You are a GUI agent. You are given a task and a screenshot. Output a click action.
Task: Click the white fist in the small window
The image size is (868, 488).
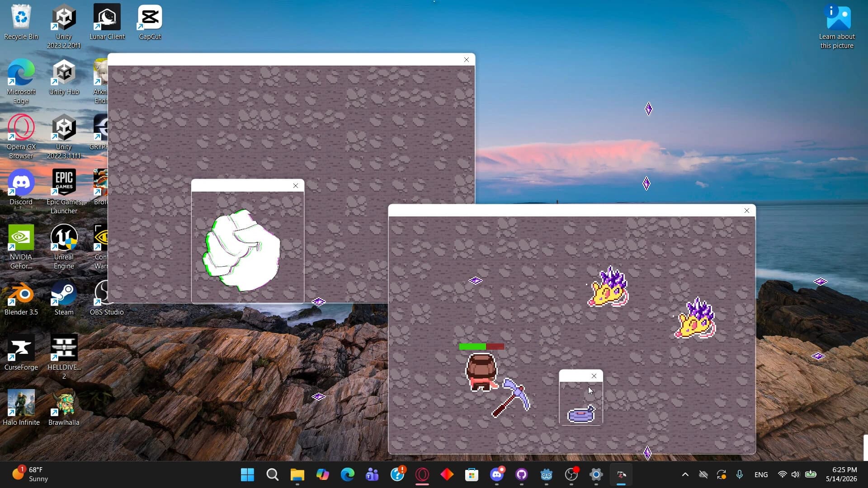pos(242,250)
